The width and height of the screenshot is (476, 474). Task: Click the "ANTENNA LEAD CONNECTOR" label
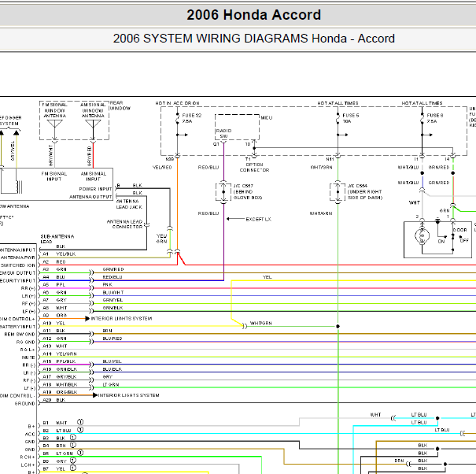point(125,224)
